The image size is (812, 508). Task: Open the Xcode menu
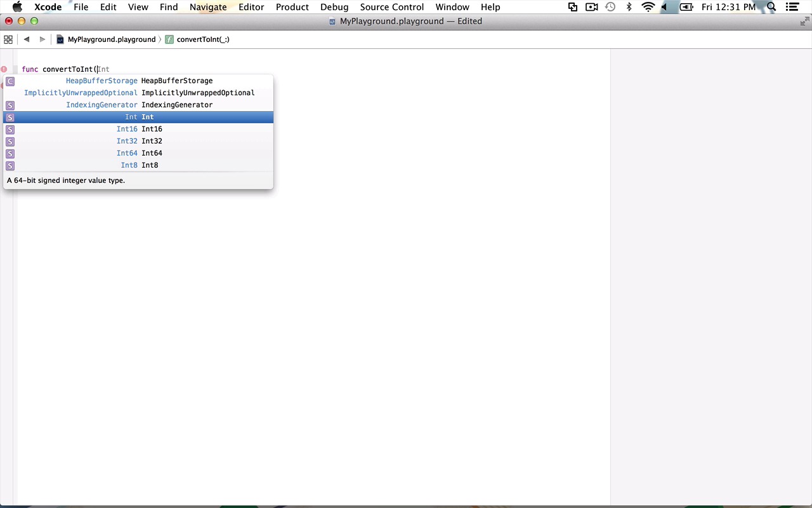48,7
